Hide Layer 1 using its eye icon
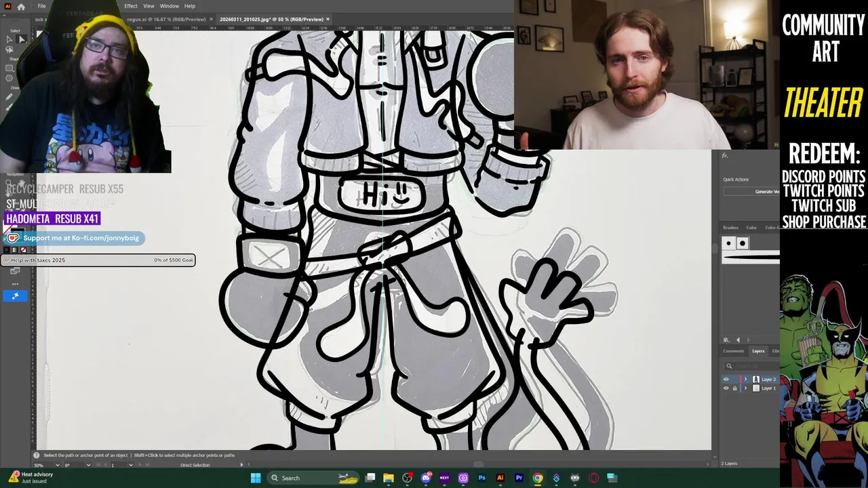The height and width of the screenshot is (488, 868). 726,388
